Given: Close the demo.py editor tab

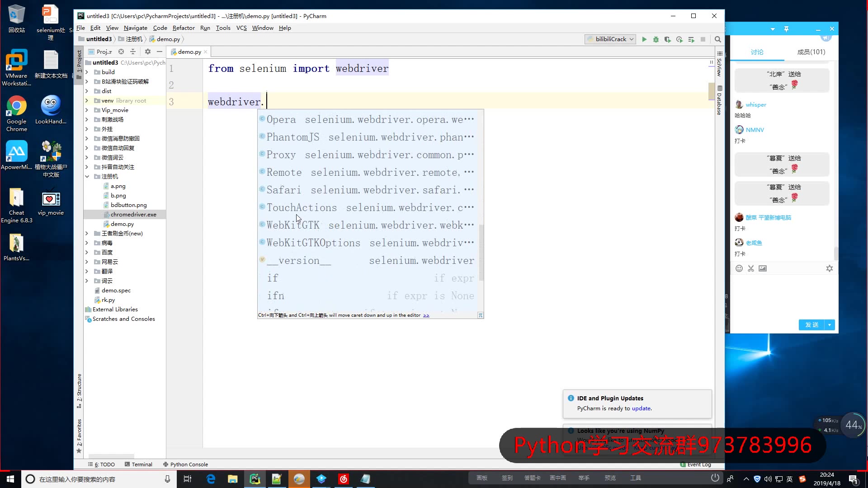Looking at the screenshot, I should 206,52.
